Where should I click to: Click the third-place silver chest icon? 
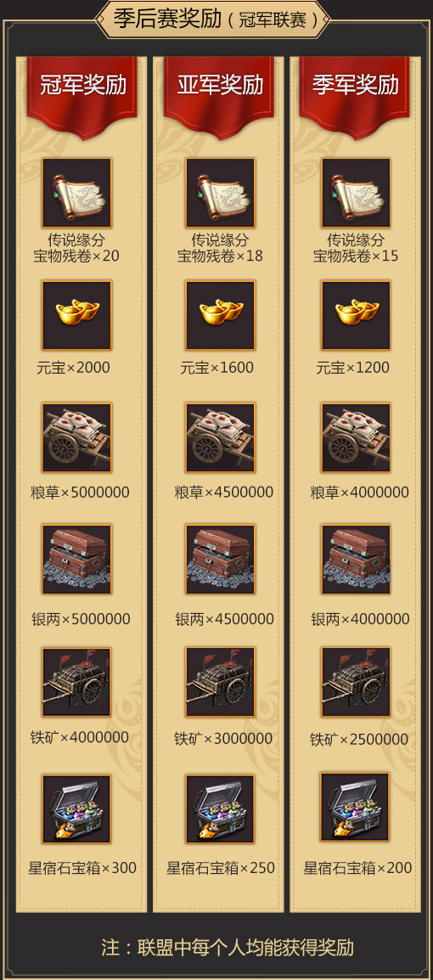coord(356,559)
